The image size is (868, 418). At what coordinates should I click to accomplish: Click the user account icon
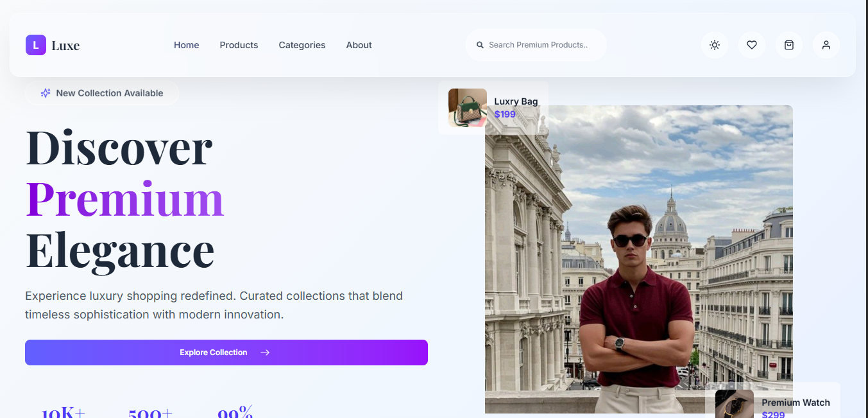coord(826,45)
